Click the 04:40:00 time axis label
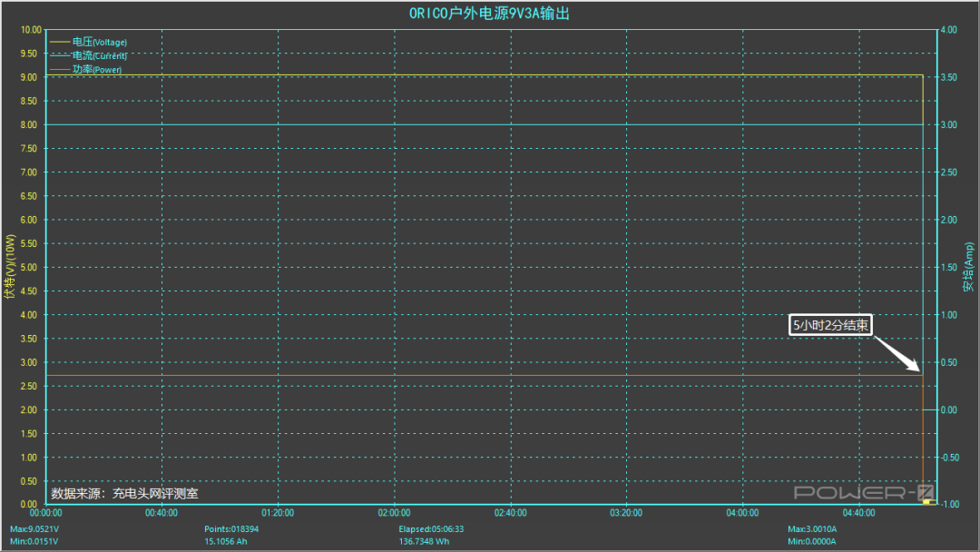Screen dimensions: 980x552 pyautogui.click(x=858, y=513)
